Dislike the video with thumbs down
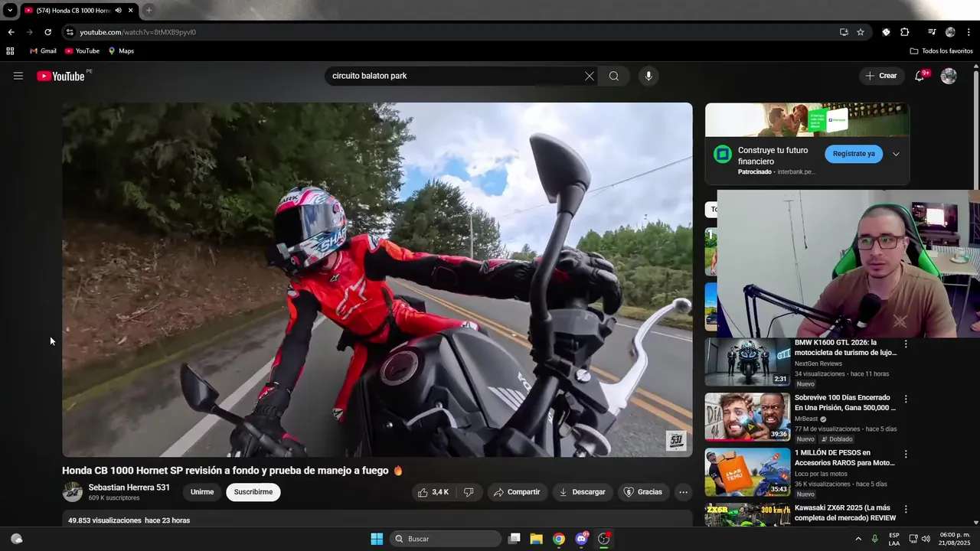 469,492
